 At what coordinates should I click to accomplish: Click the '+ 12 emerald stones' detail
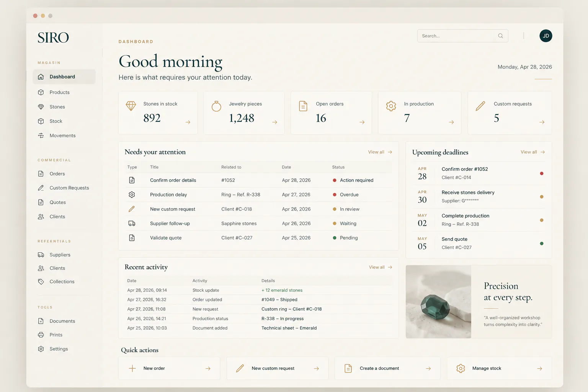(x=282, y=290)
